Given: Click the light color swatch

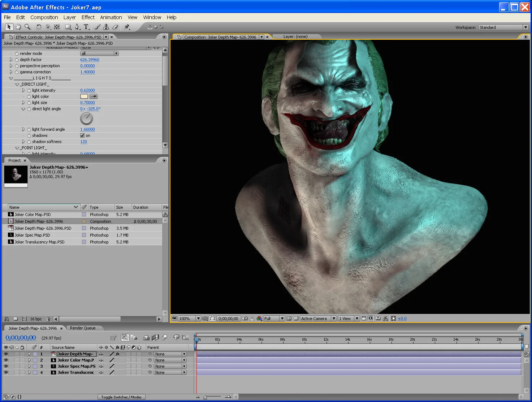Looking at the screenshot, I should coord(84,96).
